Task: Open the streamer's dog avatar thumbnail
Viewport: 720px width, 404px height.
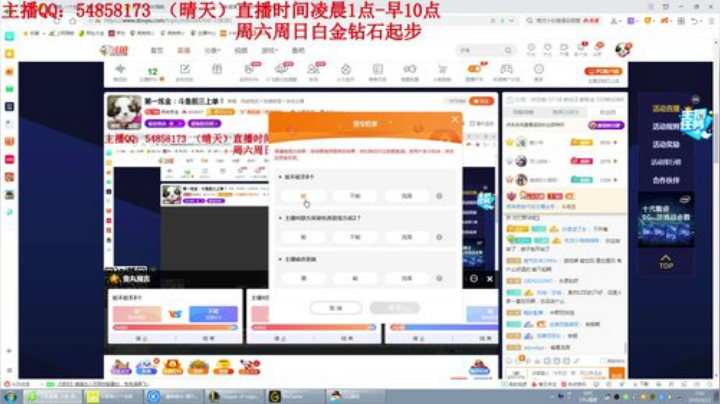Action: pyautogui.click(x=124, y=112)
